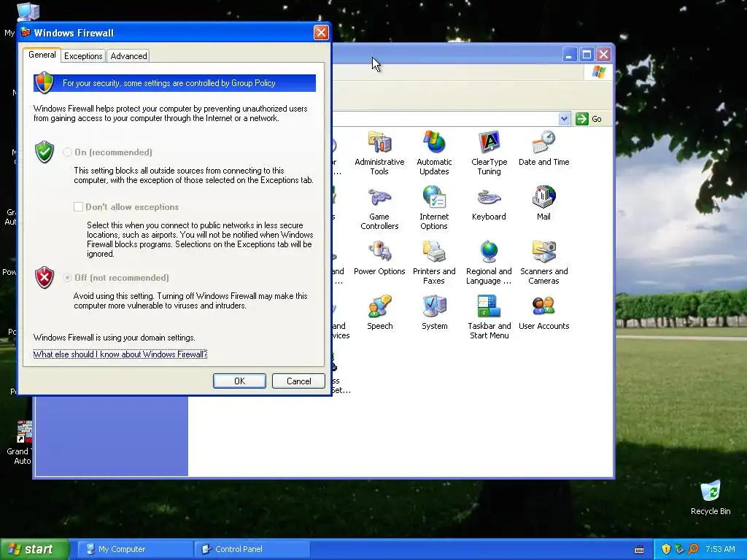747x560 pixels.
Task: Click Windows Firewall title bar icon
Action: [26, 32]
